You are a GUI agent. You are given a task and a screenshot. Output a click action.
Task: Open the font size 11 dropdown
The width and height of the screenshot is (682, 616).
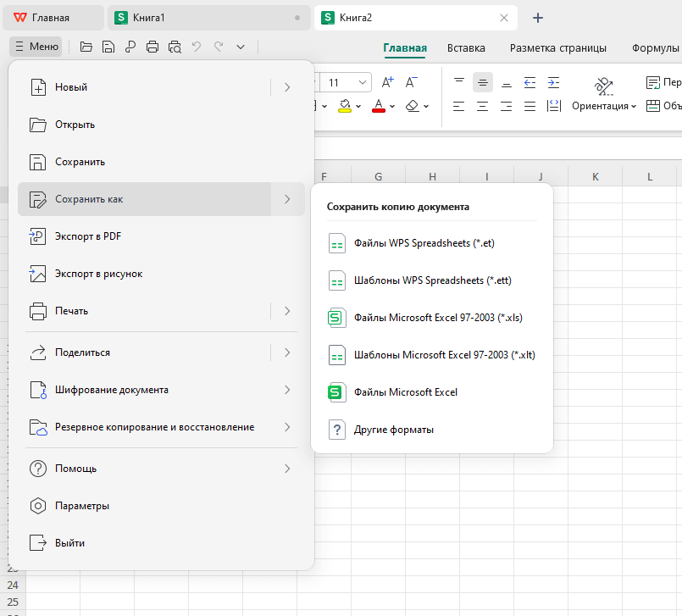pos(363,82)
